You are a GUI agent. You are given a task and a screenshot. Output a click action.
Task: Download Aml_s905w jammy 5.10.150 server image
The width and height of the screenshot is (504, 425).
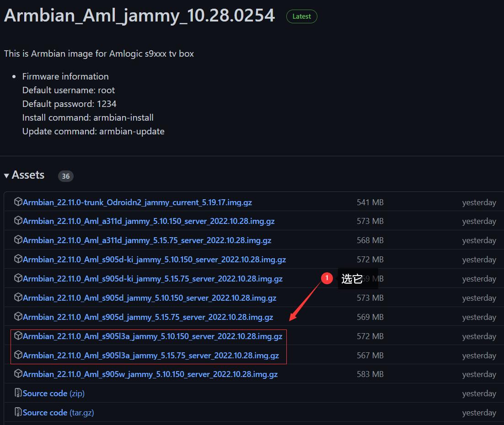[150, 375]
